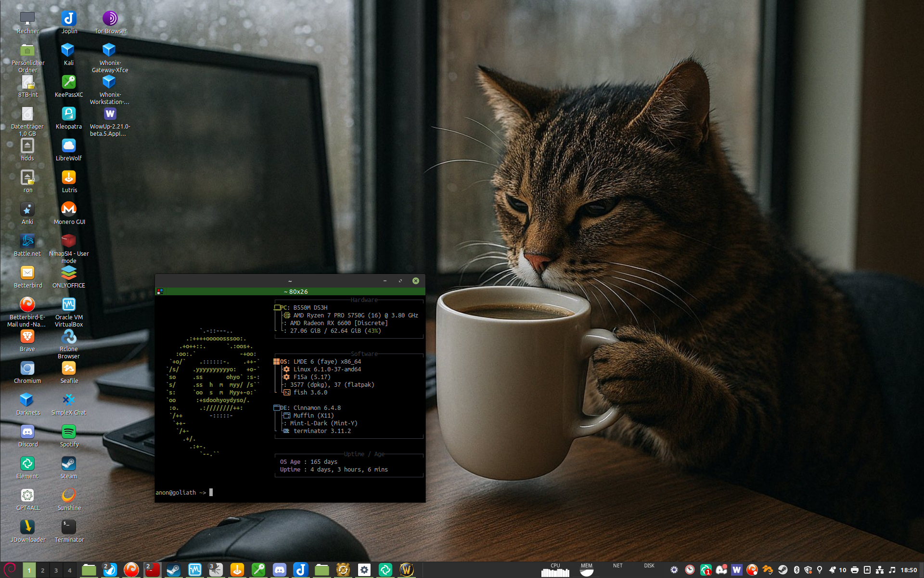Open the CPU usage graph applet
Viewport: 924px width, 578px height.
pyautogui.click(x=555, y=570)
